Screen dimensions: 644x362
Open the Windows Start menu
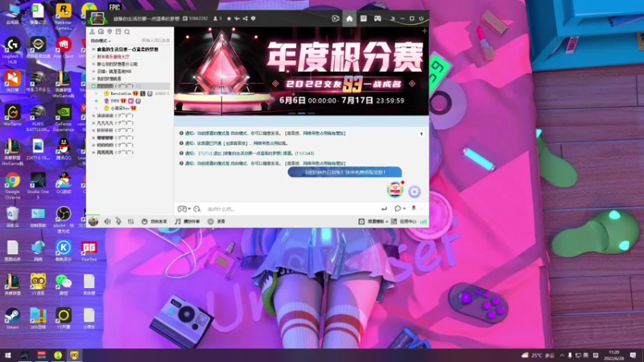click(x=8, y=356)
